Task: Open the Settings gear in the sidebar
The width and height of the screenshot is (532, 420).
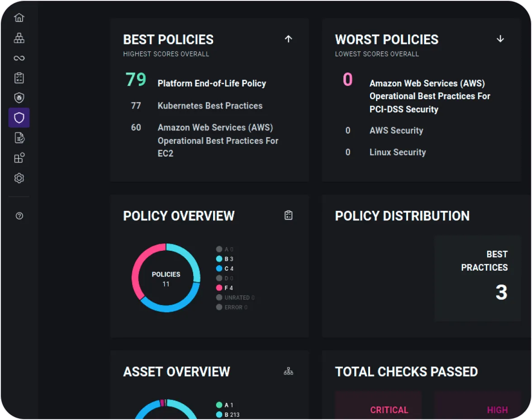Action: click(19, 178)
